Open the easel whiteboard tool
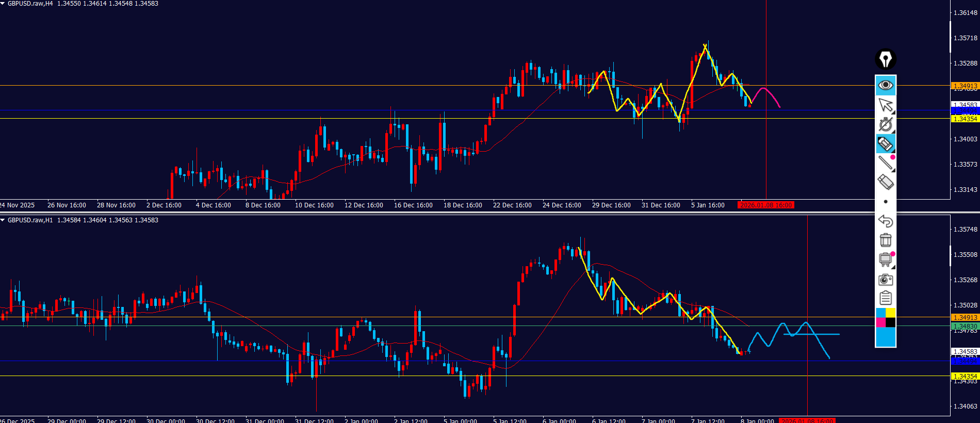This screenshot has width=980, height=423. click(885, 259)
